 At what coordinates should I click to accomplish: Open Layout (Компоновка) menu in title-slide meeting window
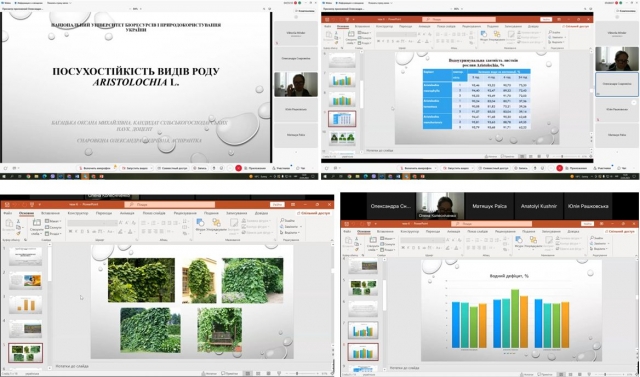pyautogui.click(x=303, y=11)
